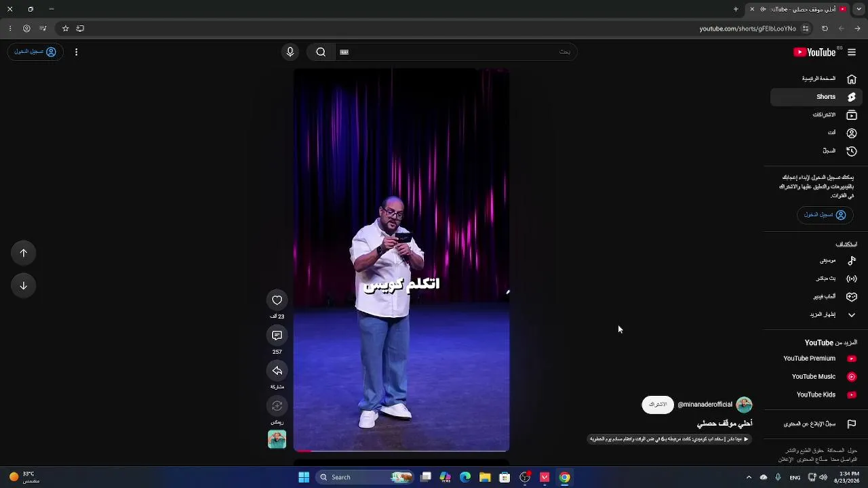
Task: Share this Short using the arrow icon
Action: (277, 371)
